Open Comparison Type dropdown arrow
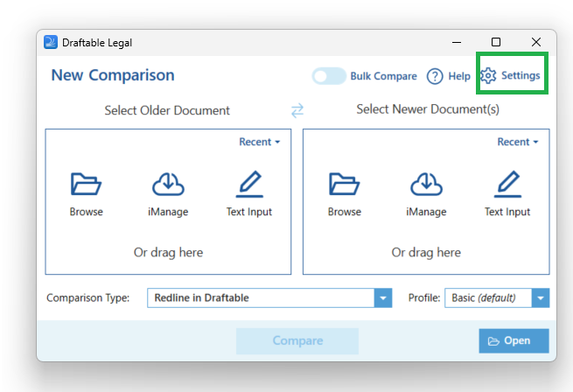Screen dimensions: 573x392 click(383, 297)
